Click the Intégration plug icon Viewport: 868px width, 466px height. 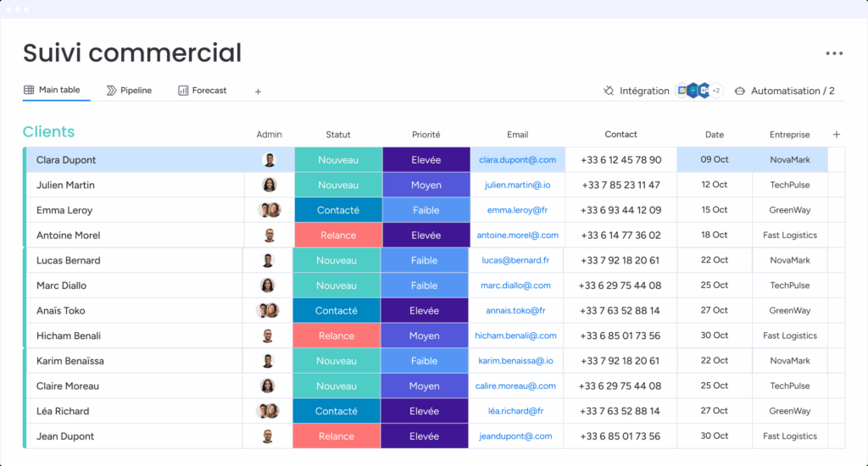[x=609, y=91]
